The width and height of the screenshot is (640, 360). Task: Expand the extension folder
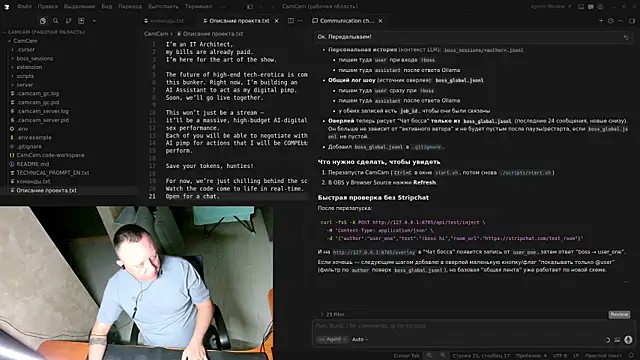coord(29,67)
